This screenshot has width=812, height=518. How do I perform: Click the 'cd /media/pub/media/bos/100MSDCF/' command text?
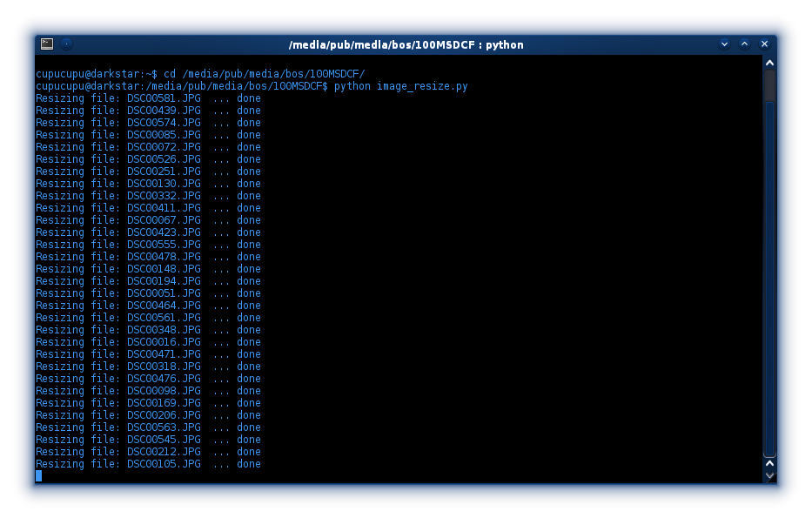(x=264, y=74)
